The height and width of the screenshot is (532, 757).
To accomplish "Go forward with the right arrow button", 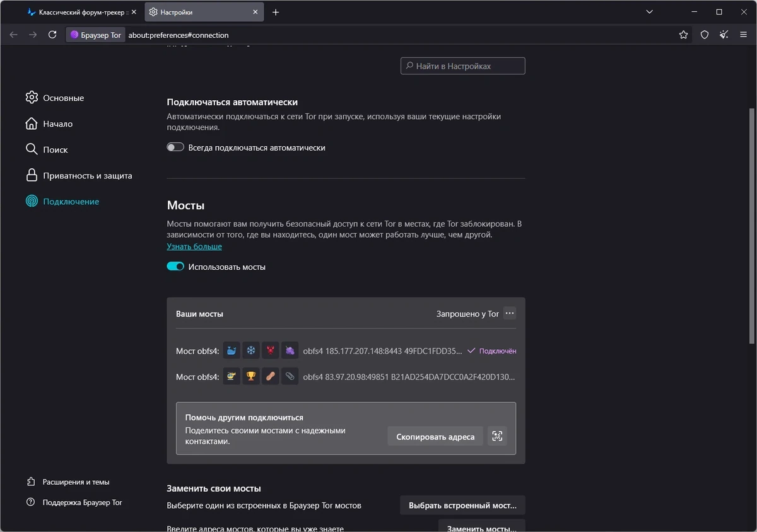I will point(33,35).
